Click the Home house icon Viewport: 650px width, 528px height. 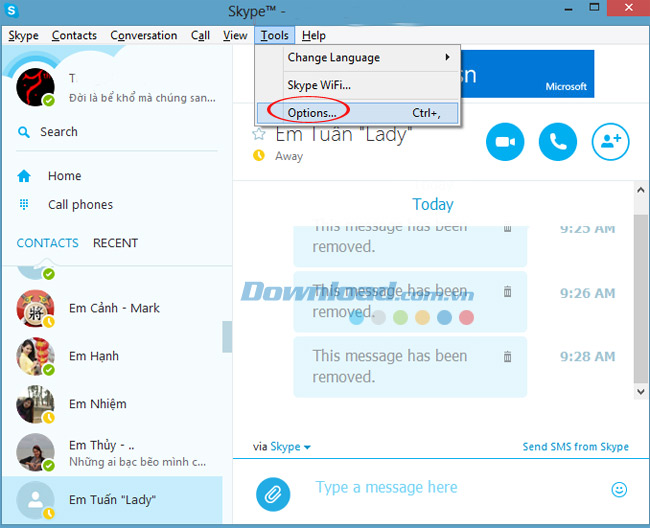24,176
